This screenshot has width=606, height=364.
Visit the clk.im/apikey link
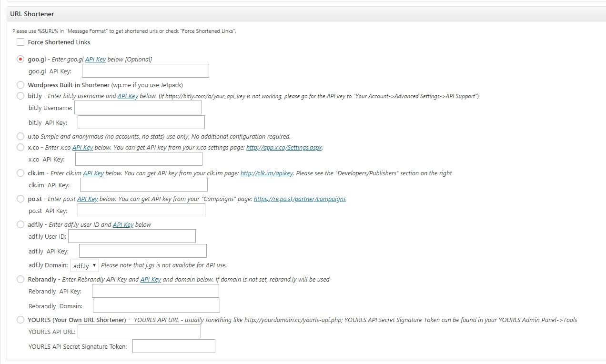point(266,173)
